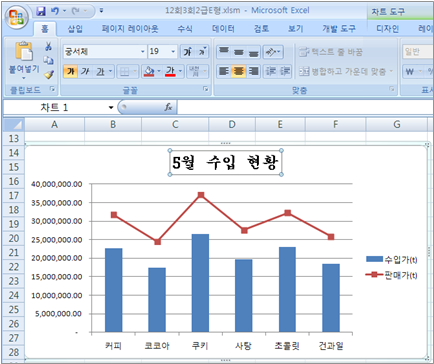Click the Format Painter brush icon
Image resolution: width=434 pixels, height=364 pixels.
point(49,75)
